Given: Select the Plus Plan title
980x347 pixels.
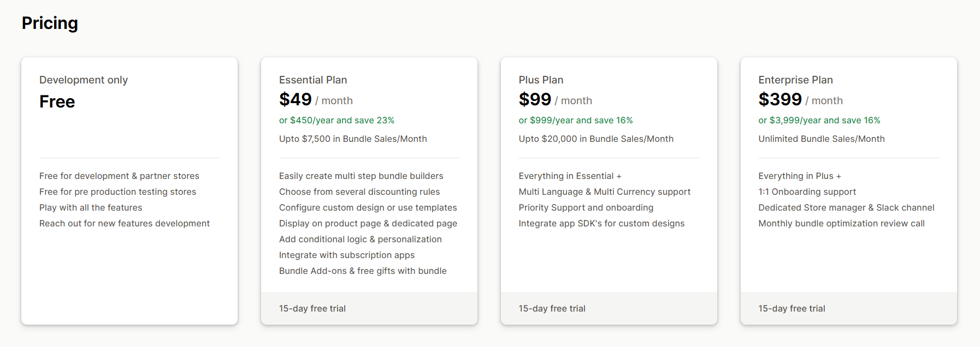Looking at the screenshot, I should [x=541, y=80].
